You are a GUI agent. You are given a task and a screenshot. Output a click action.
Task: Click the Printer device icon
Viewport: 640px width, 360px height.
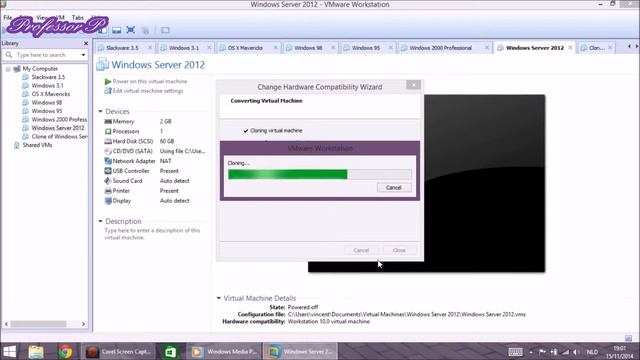108,191
